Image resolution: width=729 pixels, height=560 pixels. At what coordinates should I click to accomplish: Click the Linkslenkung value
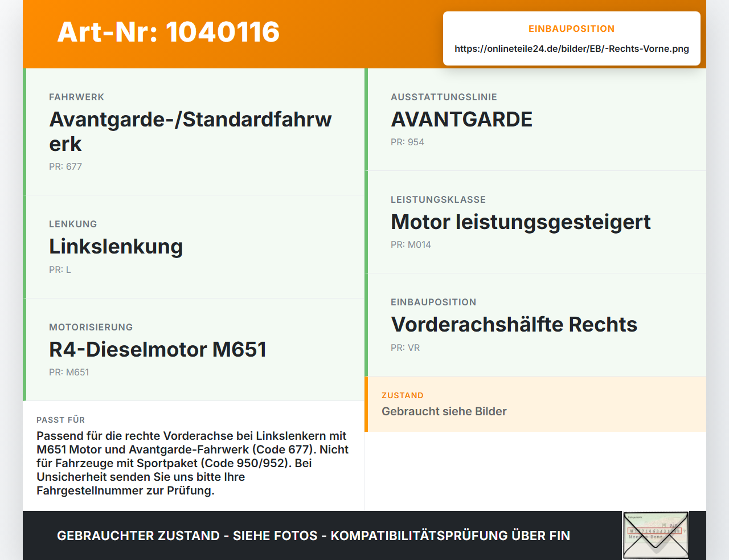[116, 246]
